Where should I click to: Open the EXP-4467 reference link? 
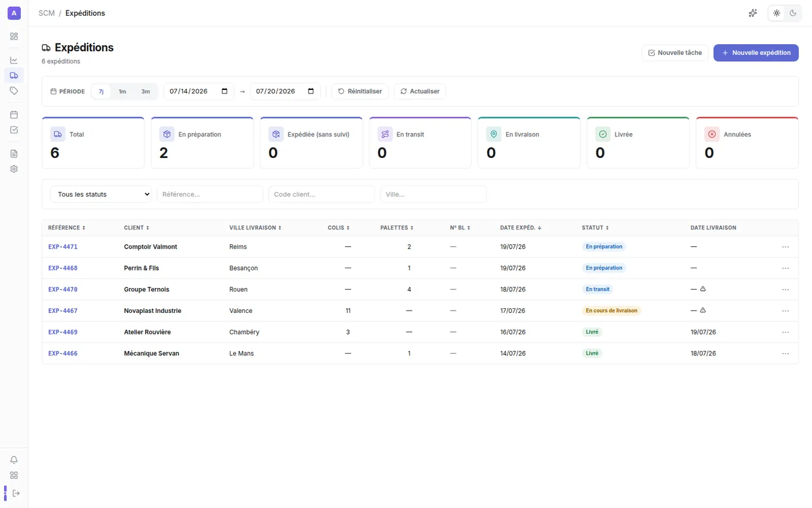(x=63, y=311)
